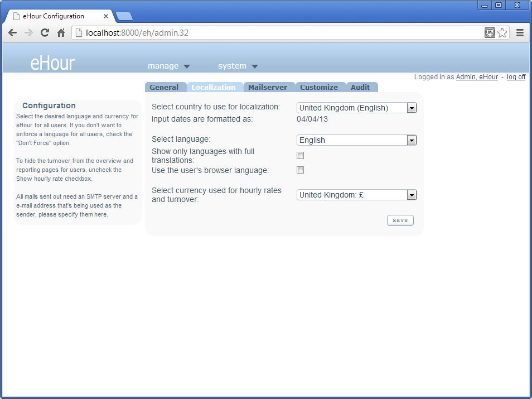Screen dimensions: 532x399
Task: Open a new browser tab
Action: pos(124,16)
